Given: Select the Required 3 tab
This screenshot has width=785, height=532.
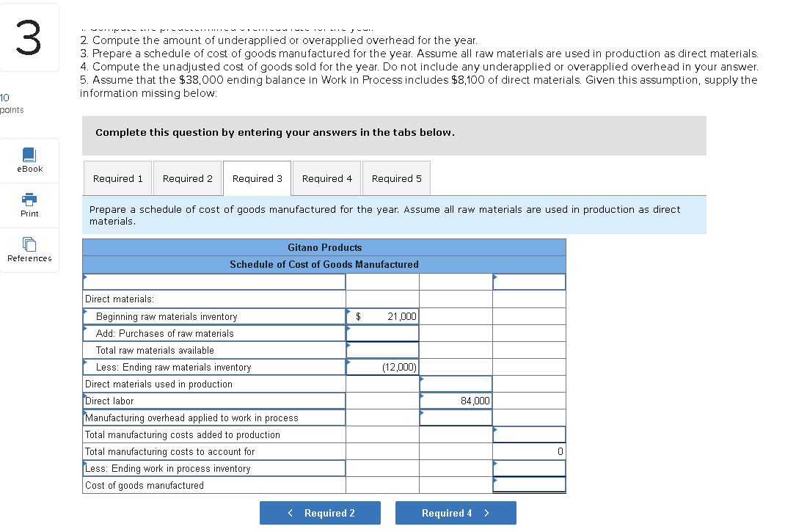Looking at the screenshot, I should 257,178.
